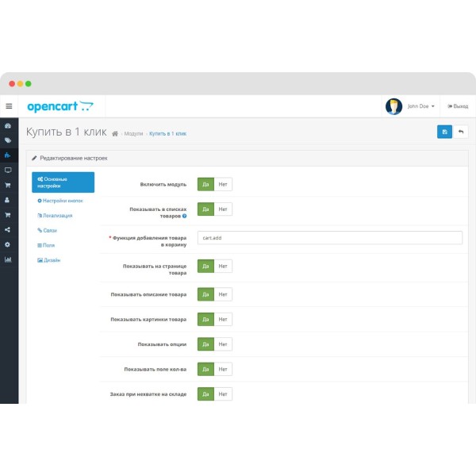Toggle the hamburger menu icon
This screenshot has width=476, height=476.
9,106
